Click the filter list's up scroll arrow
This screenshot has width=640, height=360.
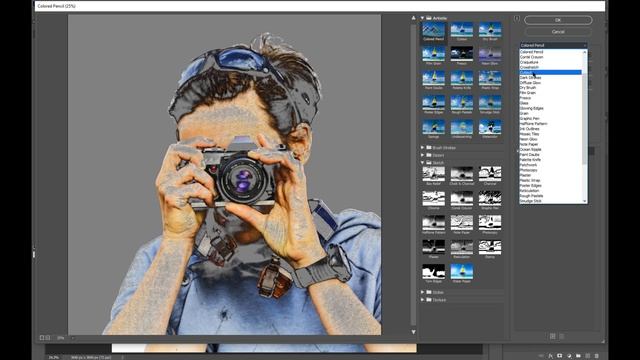pyautogui.click(x=585, y=52)
